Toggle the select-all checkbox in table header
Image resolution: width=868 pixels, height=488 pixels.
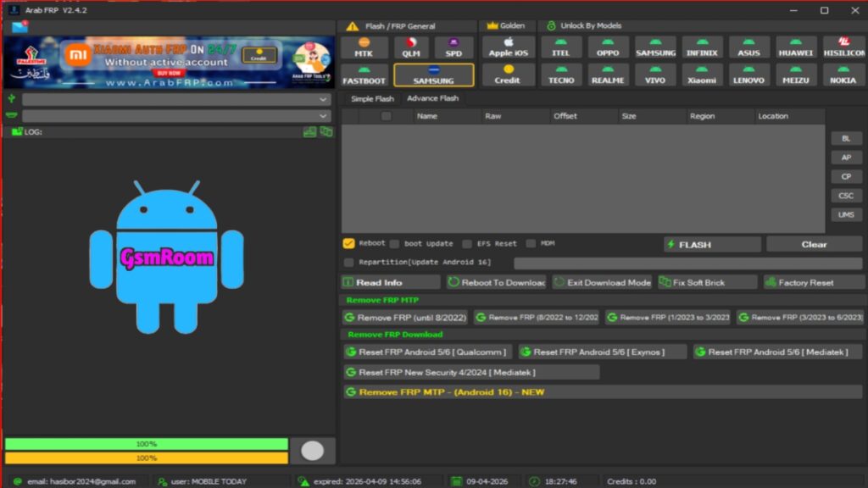(x=387, y=117)
